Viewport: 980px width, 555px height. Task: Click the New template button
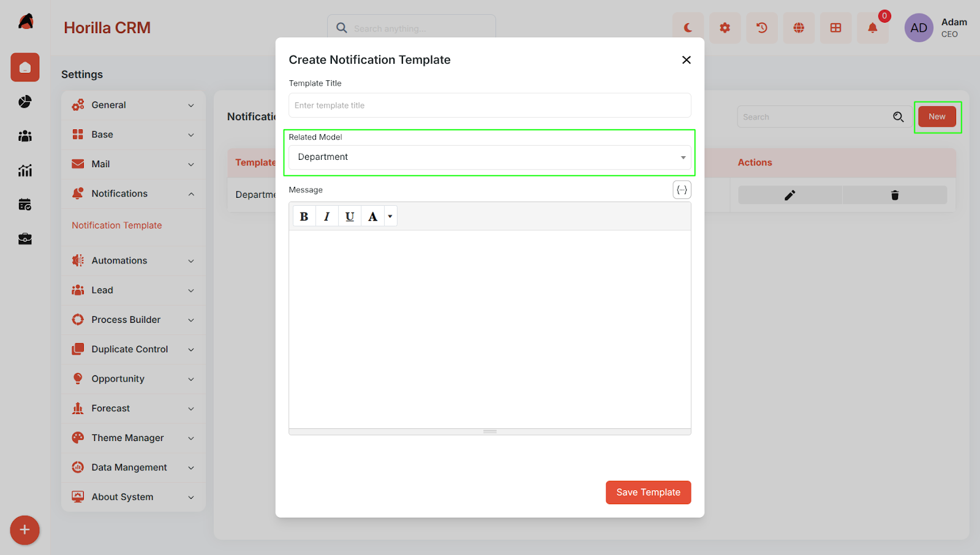[x=937, y=116]
